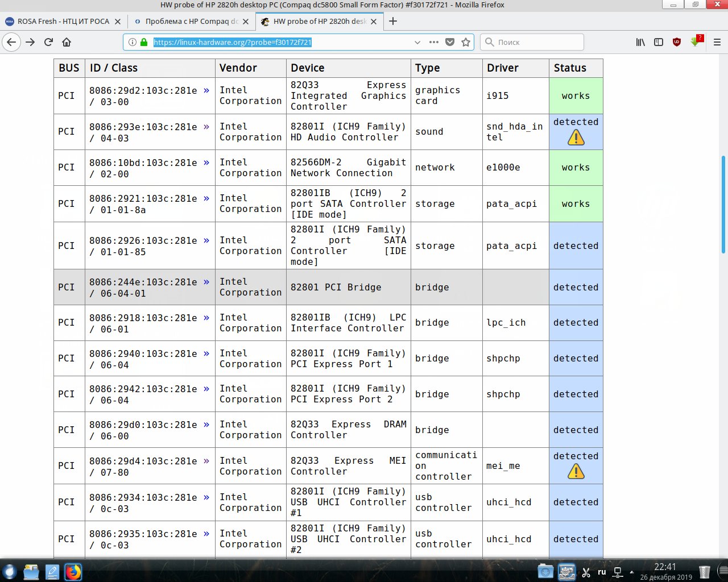728x582 pixels.
Task: Open the address bar history dropdown
Action: 417,42
